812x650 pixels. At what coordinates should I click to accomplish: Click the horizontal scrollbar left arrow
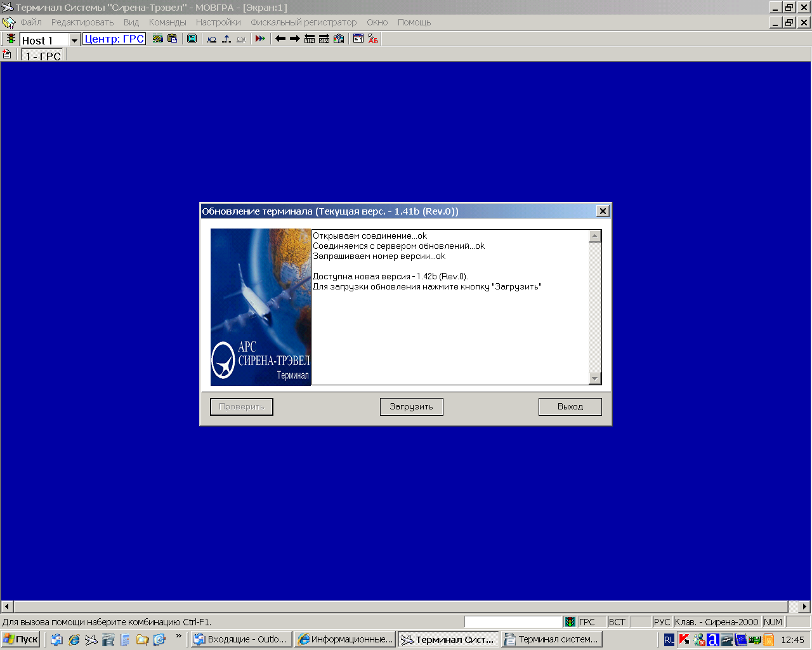tap(7, 607)
